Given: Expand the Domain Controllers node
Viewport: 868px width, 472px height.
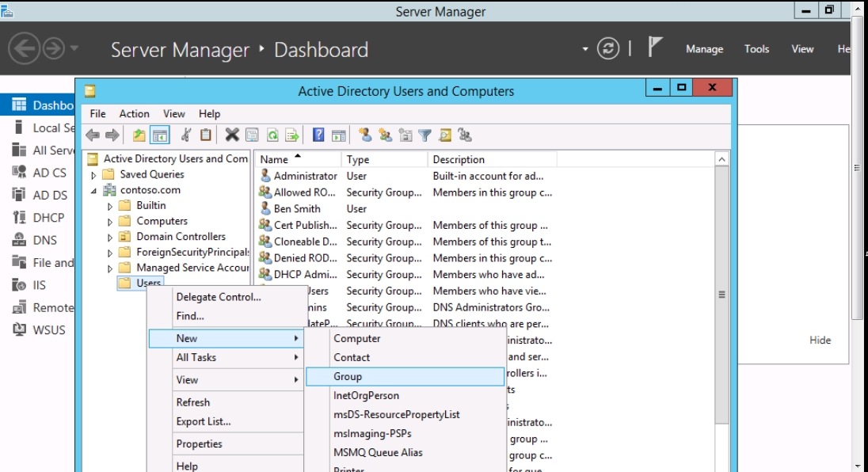Looking at the screenshot, I should coord(109,238).
